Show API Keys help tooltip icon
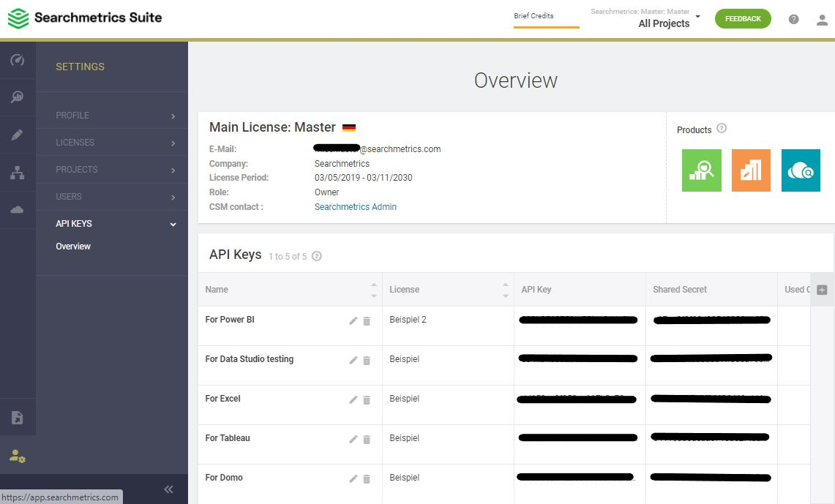 [316, 256]
